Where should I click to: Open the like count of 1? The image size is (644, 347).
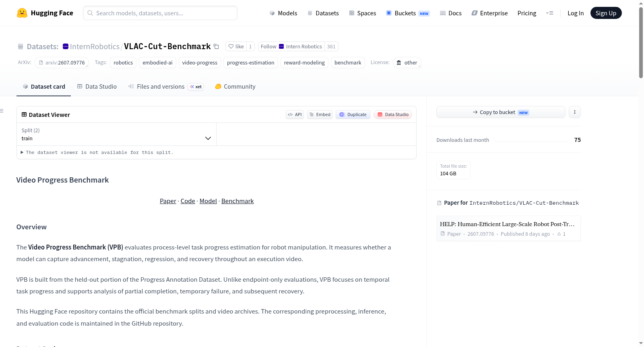point(250,46)
